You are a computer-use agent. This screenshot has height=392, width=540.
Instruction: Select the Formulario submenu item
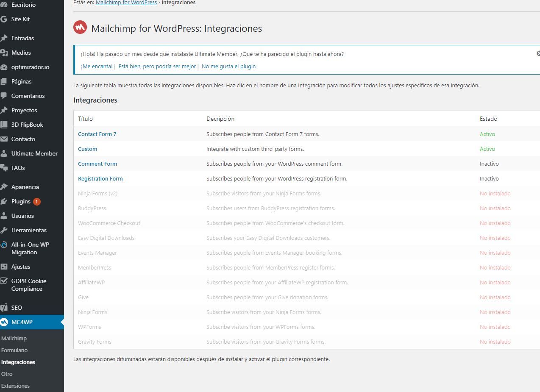(14, 350)
